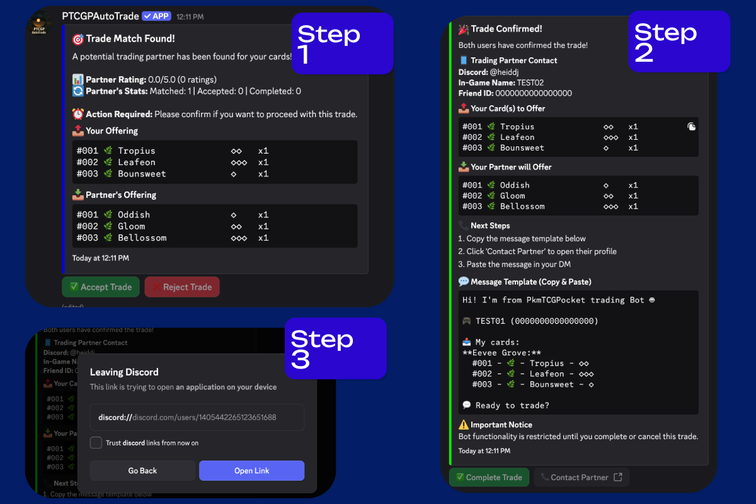Click the Action Required alarm clock emoji
The height and width of the screenshot is (504, 756).
pos(78,114)
